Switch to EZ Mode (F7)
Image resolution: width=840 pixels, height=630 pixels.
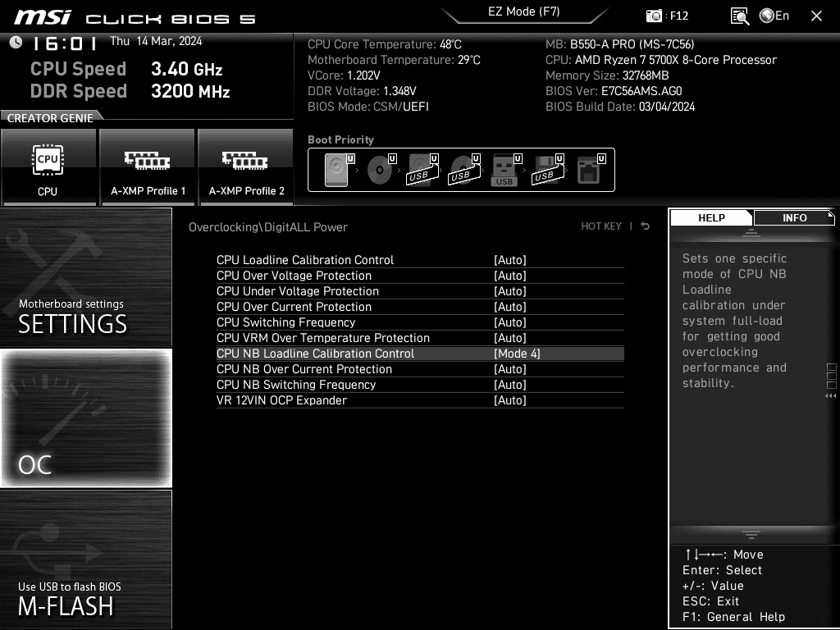524,12
